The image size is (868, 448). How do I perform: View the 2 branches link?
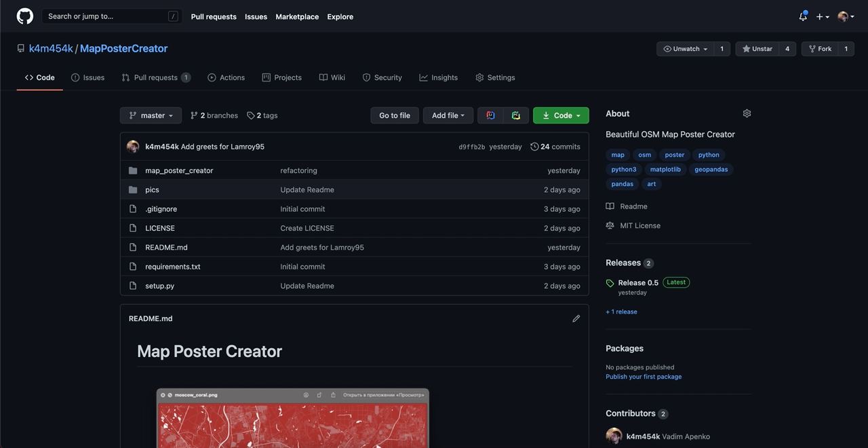214,115
